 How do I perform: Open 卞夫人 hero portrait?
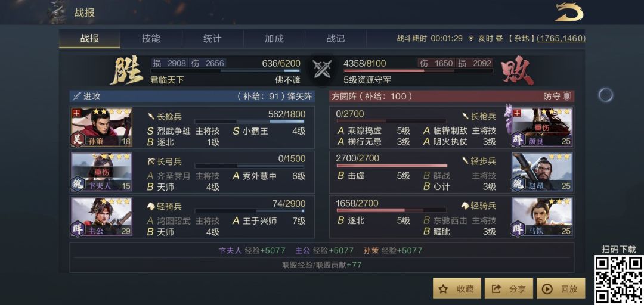pos(101,171)
